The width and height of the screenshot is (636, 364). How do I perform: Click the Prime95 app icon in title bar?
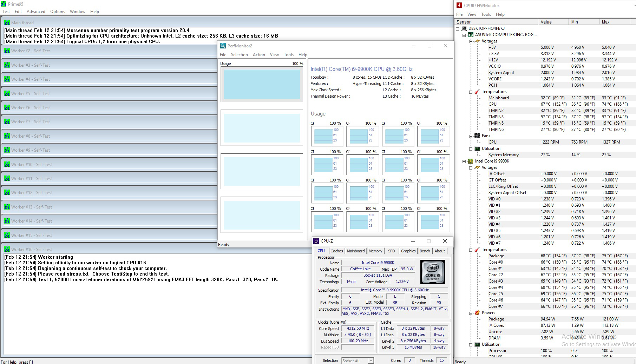point(4,4)
